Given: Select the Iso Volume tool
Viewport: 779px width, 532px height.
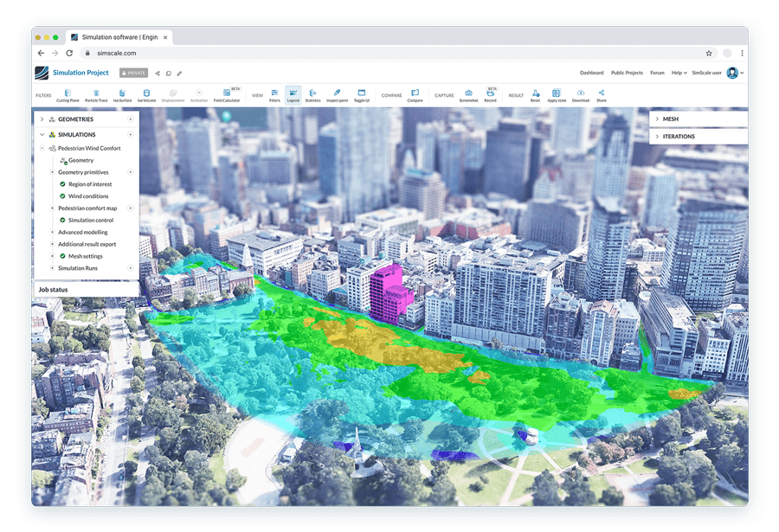Looking at the screenshot, I should (147, 95).
